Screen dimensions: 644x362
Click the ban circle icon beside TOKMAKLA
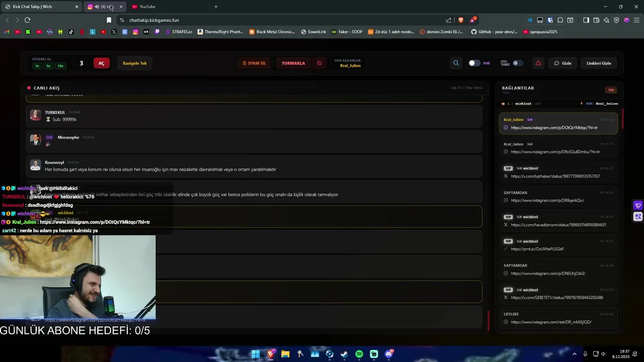click(319, 63)
